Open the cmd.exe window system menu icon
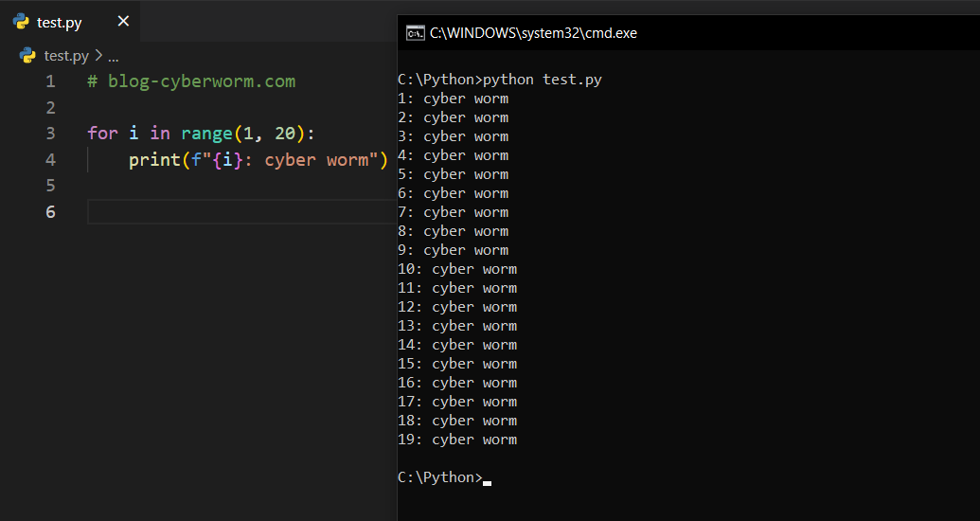 pos(415,33)
